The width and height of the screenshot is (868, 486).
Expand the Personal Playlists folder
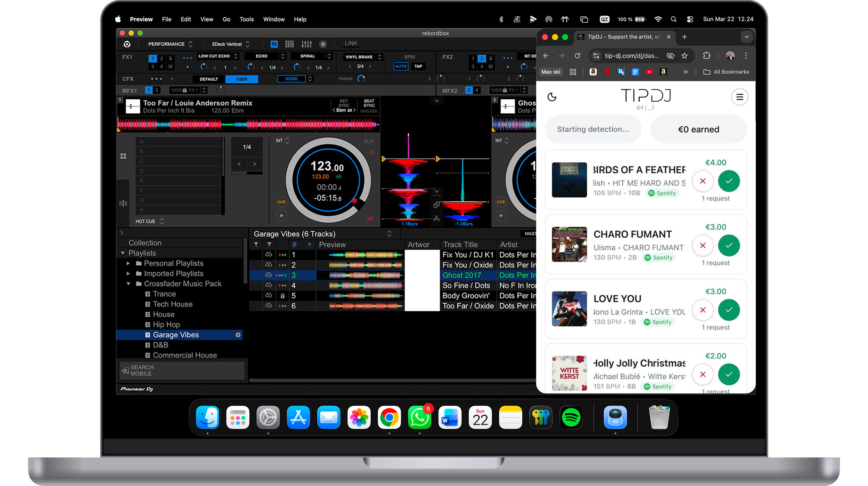[x=128, y=263]
